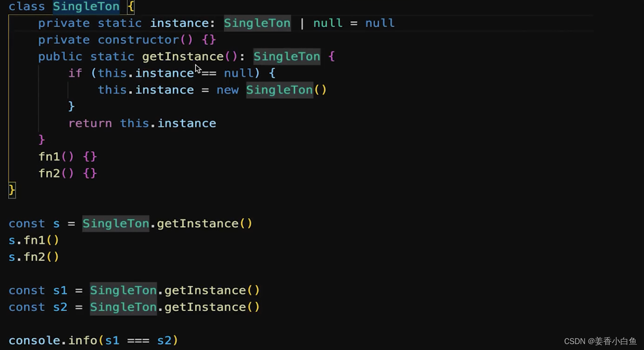The width and height of the screenshot is (644, 350).
Task: Click SingleTon in the 'const s1' assignment line
Action: tap(123, 290)
